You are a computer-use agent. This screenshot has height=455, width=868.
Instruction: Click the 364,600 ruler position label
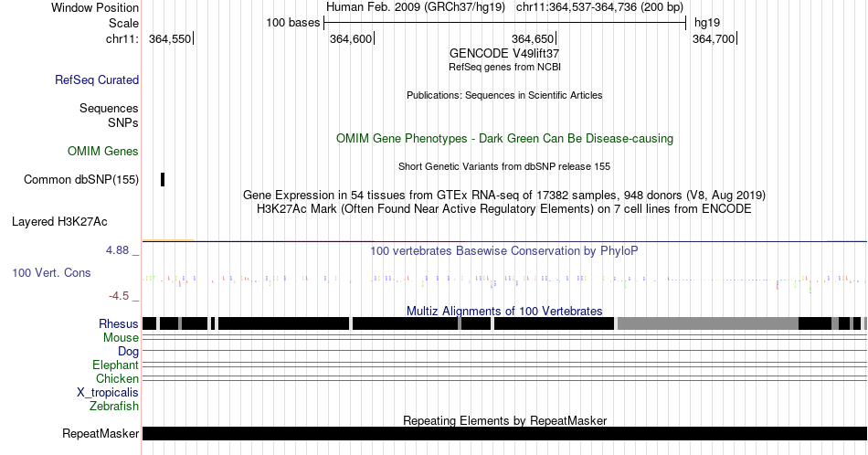351,38
